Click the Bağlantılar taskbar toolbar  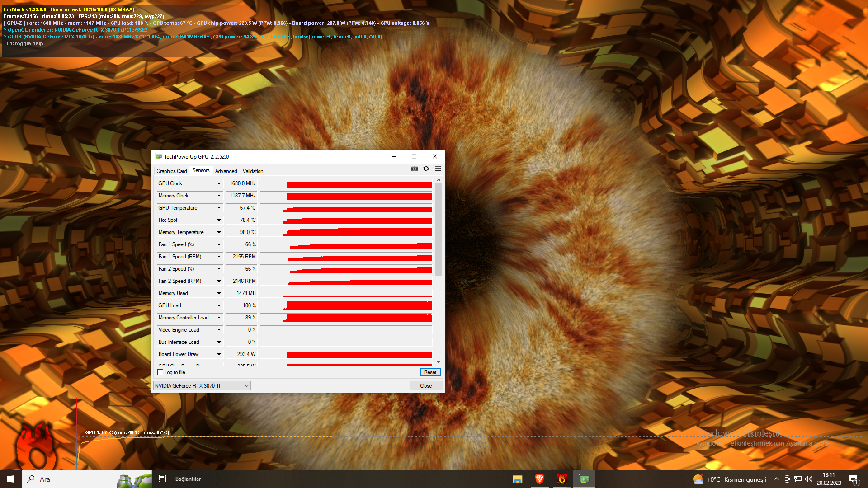coord(188,479)
